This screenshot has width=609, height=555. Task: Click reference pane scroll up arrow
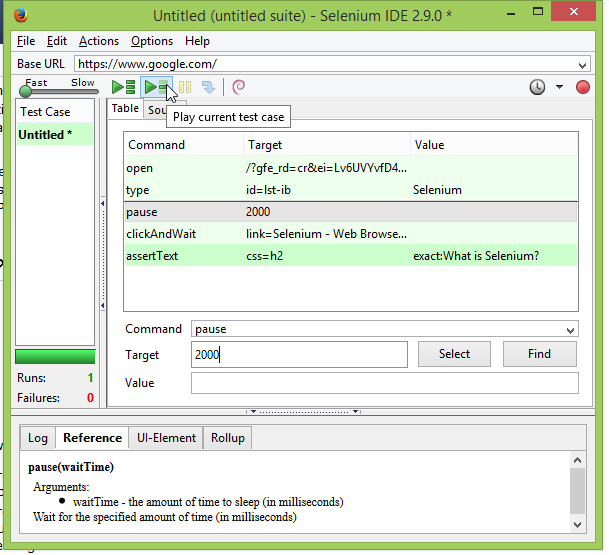coord(577,460)
